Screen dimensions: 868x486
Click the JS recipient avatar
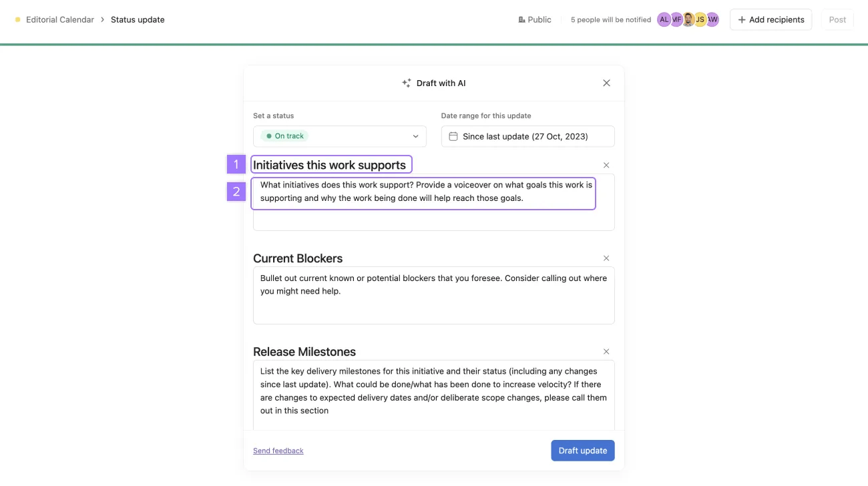point(700,20)
